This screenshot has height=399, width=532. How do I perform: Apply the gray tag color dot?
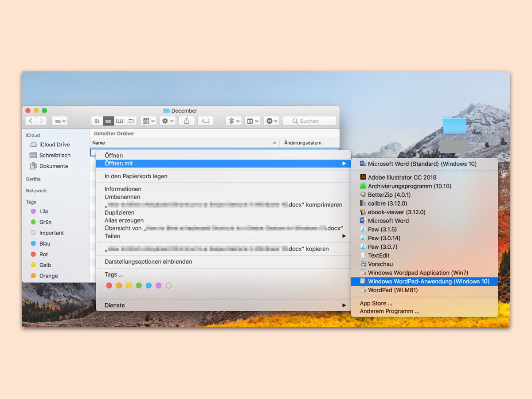168,286
